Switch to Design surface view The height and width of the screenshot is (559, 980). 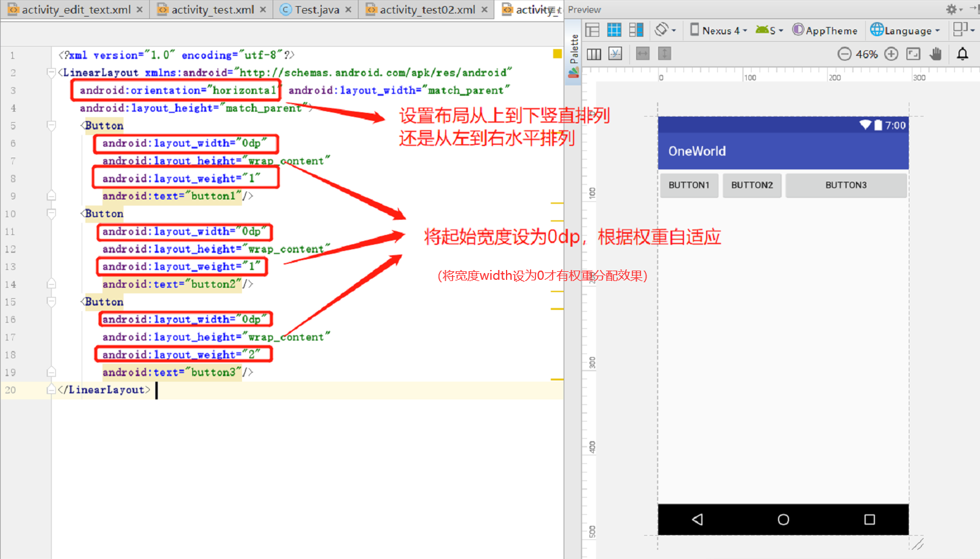pyautogui.click(x=593, y=30)
